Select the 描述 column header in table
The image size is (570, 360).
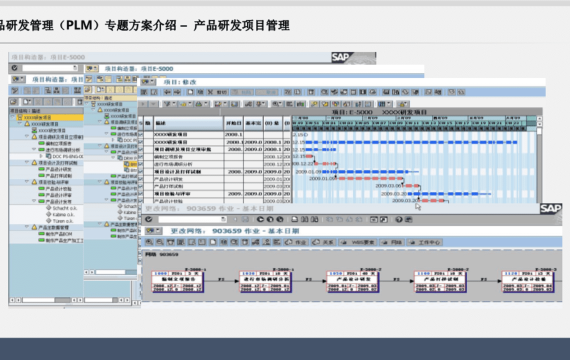(188, 123)
